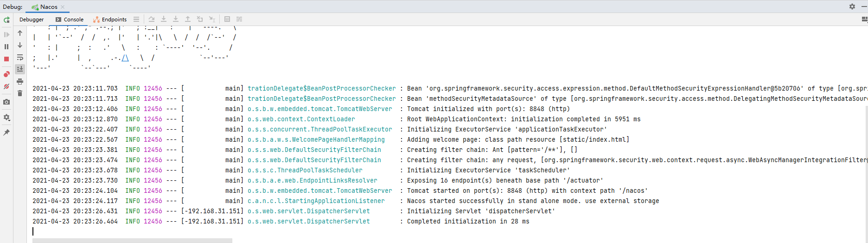Pause the running program
This screenshot has height=243, width=868.
click(6, 46)
